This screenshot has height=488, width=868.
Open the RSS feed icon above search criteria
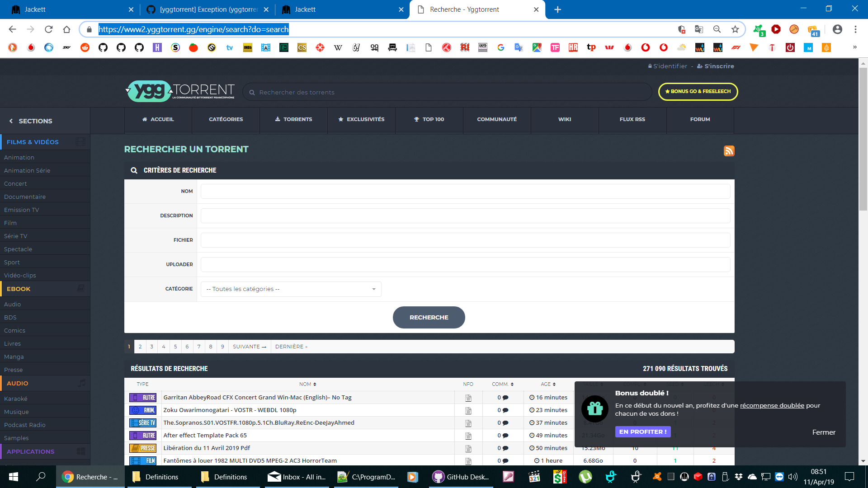click(x=729, y=151)
